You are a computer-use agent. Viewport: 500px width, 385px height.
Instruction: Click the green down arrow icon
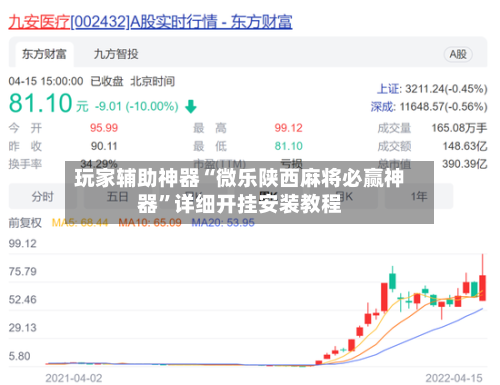(191, 107)
